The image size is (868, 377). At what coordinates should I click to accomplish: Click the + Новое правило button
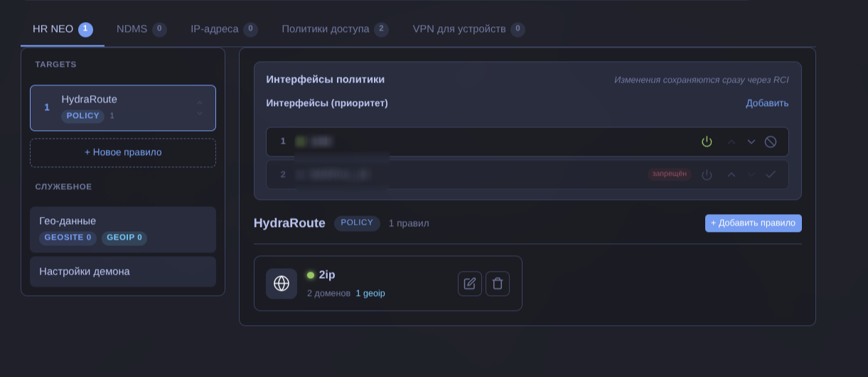tap(123, 152)
